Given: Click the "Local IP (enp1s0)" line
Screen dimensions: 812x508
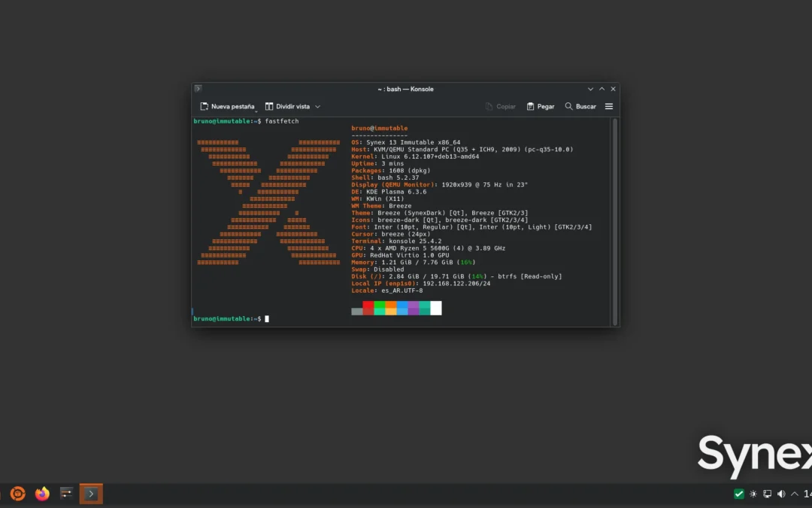Looking at the screenshot, I should (420, 284).
